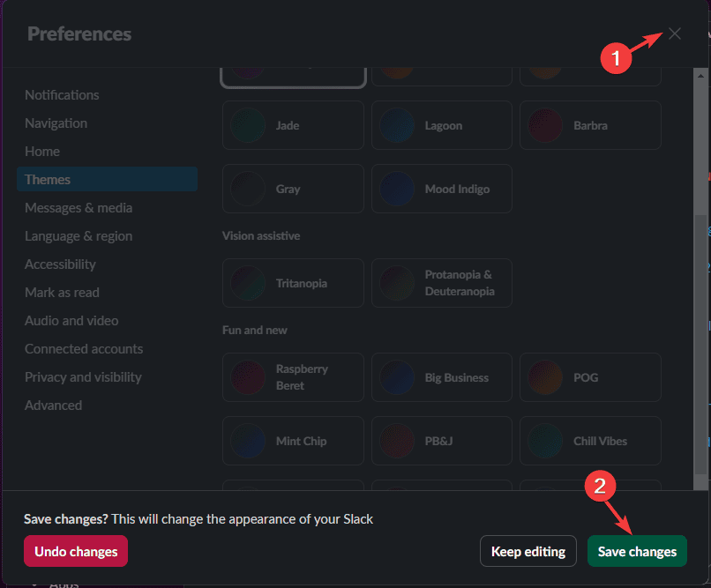The height and width of the screenshot is (588, 711).
Task: Choose the Lagoon theme
Action: click(441, 125)
